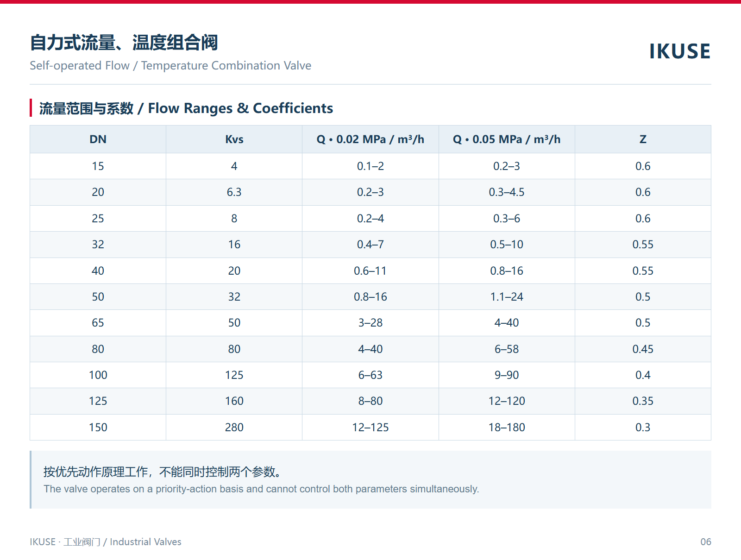Screen dimensions: 741x560
Task: Select the Z column header
Action: (643, 139)
